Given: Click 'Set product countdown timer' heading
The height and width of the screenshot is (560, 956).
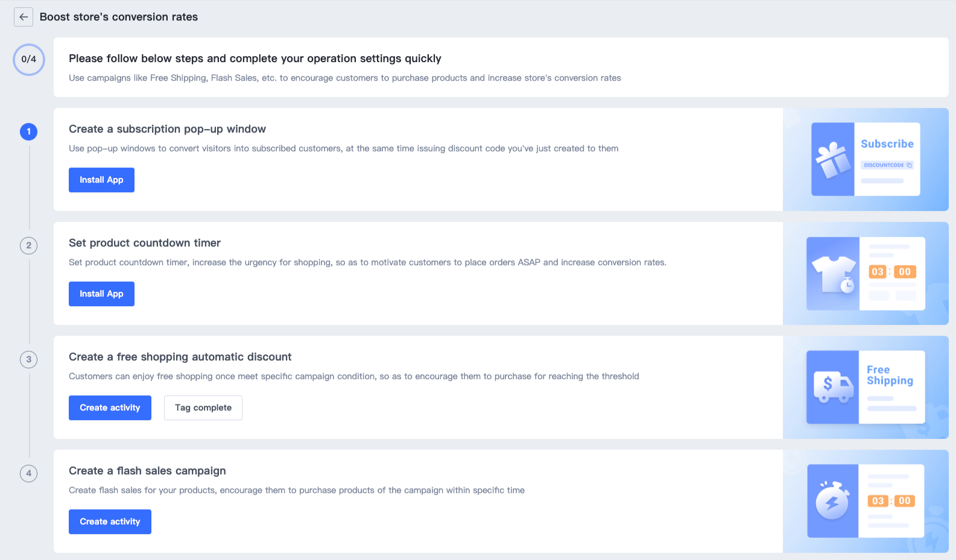Looking at the screenshot, I should (x=145, y=243).
